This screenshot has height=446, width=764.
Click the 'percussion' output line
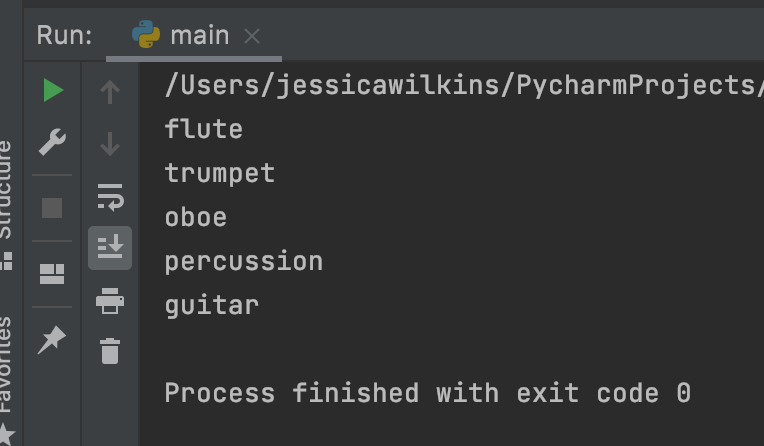coord(244,261)
